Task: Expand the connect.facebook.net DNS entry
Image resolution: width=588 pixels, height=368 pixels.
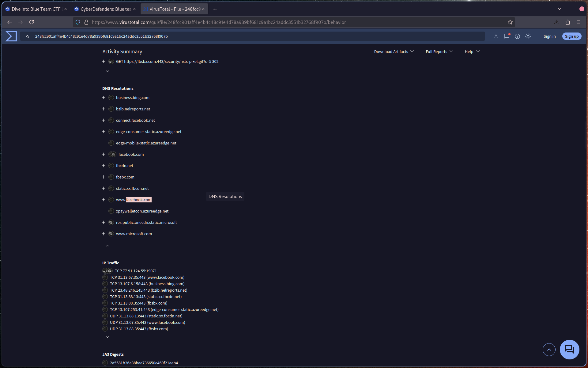Action: click(104, 120)
